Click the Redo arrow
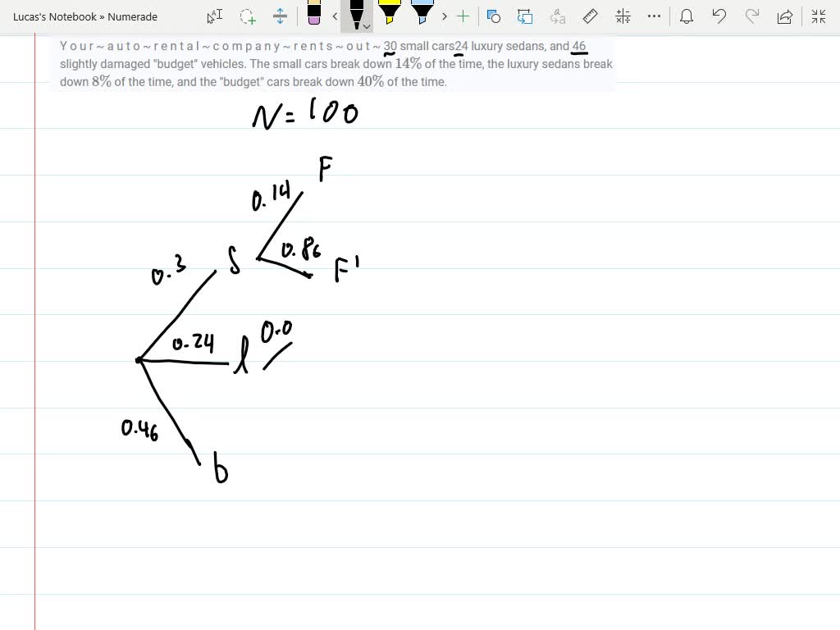Image resolution: width=840 pixels, height=630 pixels. (x=751, y=16)
